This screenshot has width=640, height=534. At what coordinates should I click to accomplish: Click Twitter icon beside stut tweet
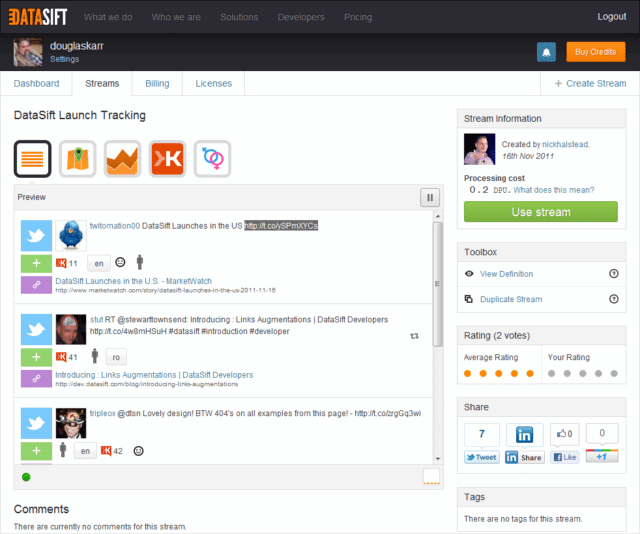pyautogui.click(x=36, y=329)
